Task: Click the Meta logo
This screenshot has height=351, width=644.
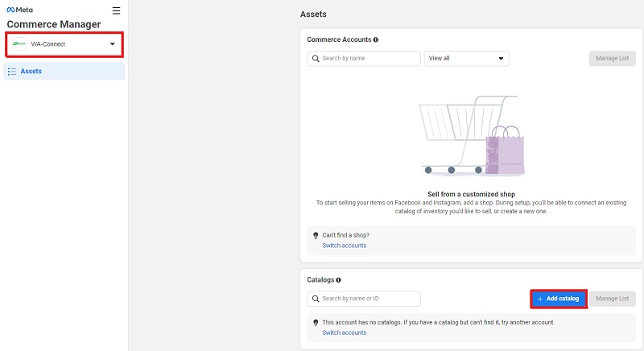Action: tap(19, 10)
